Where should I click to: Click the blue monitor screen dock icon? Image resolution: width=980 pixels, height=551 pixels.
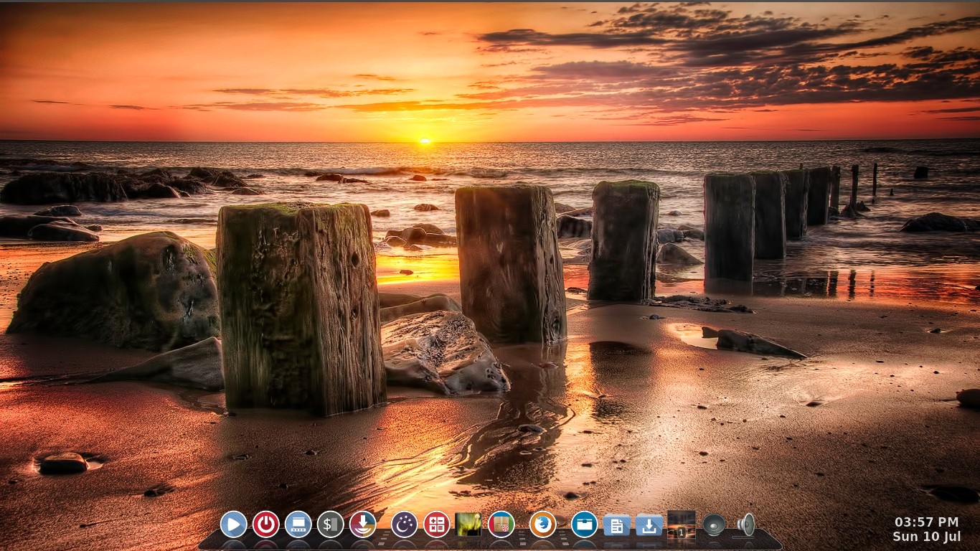point(298,524)
